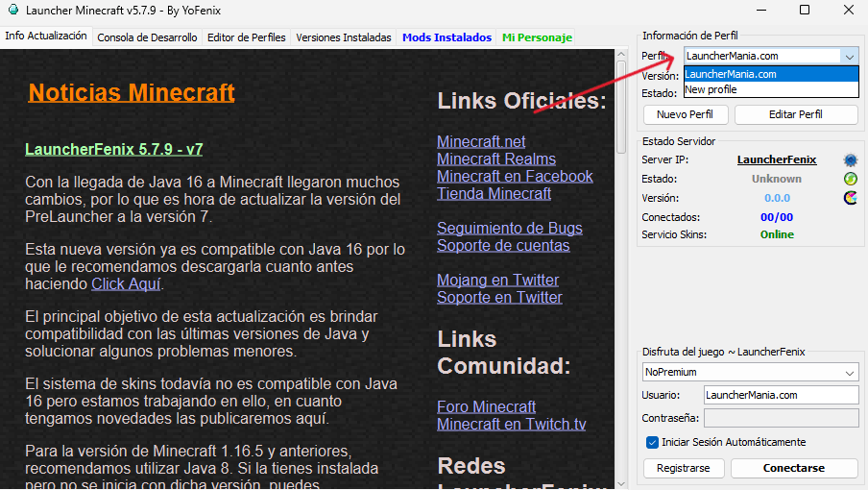Image resolution: width=868 pixels, height=490 pixels.
Task: Open Minecraft en Facebook link
Action: point(515,176)
